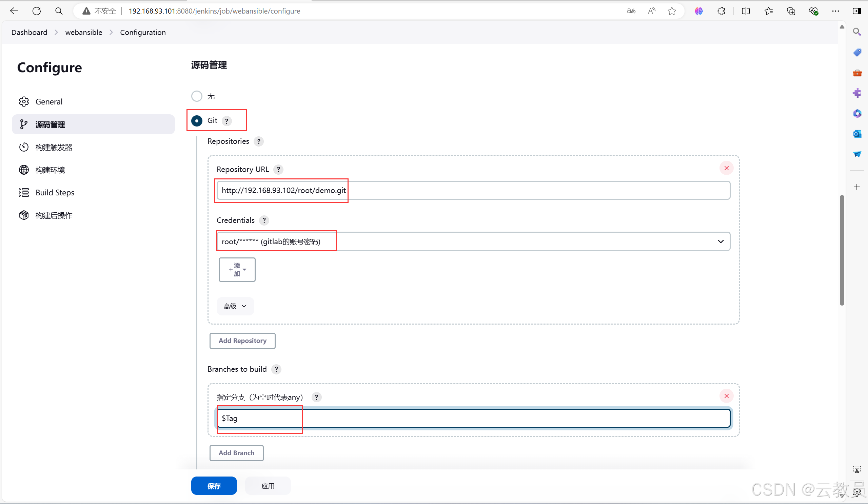Open help for Repositories
The image size is (868, 504).
[x=259, y=141]
